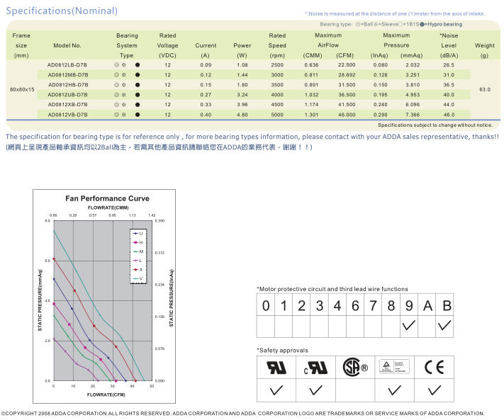Click the checkmark under function 9

[409, 325]
